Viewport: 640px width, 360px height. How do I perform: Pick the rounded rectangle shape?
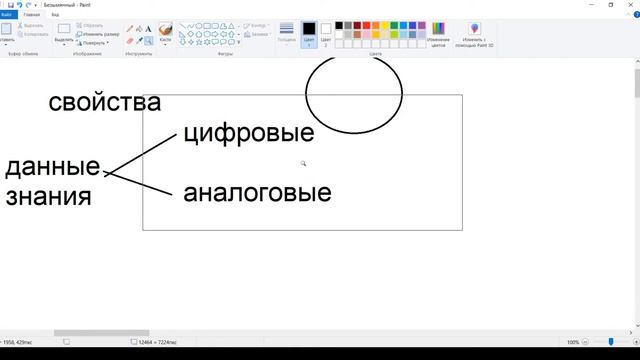tap(215, 26)
